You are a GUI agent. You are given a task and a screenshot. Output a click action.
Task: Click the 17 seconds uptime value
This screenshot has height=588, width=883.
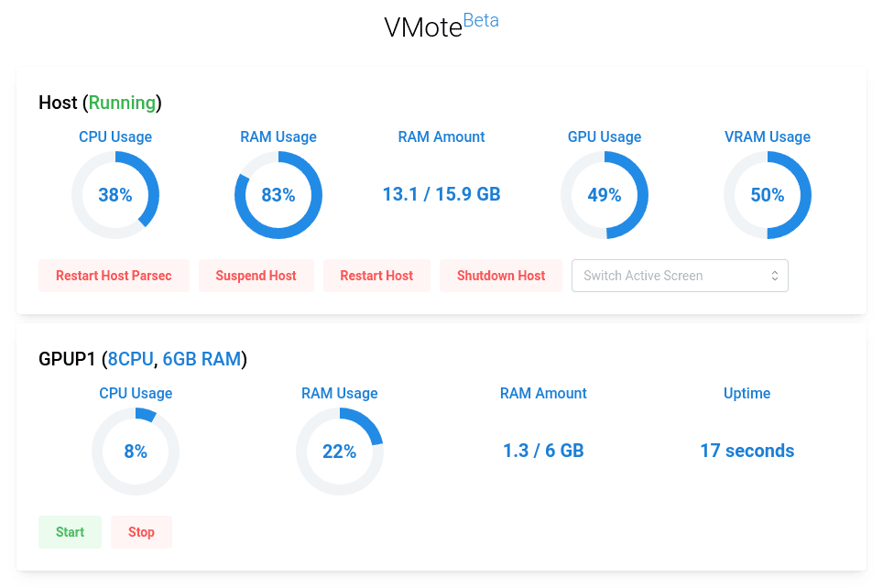(x=747, y=451)
